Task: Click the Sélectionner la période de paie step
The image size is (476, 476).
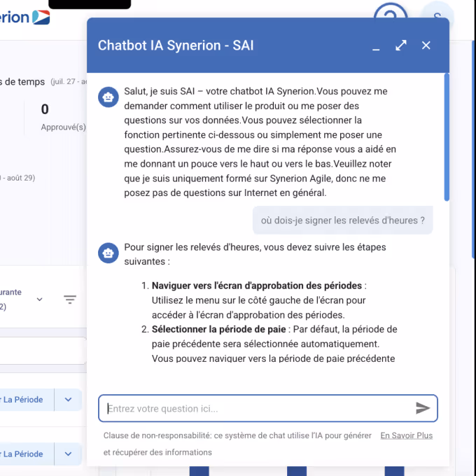Action: click(218, 329)
